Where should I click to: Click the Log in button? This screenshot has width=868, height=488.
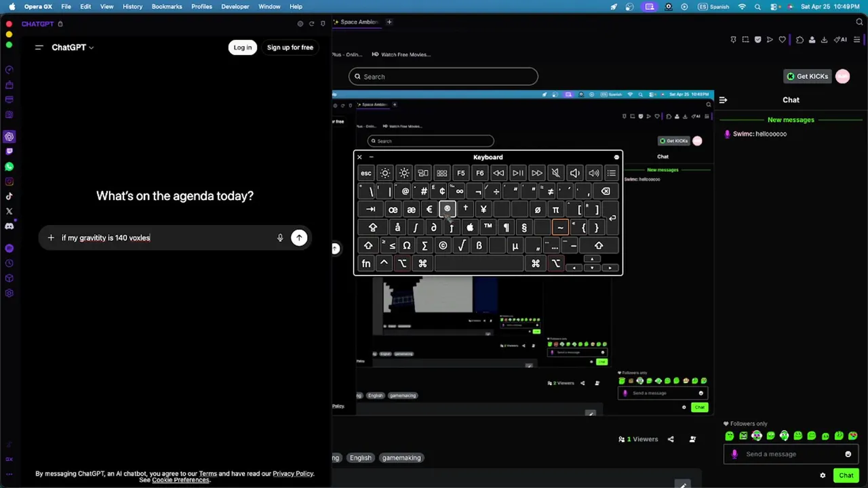[x=242, y=47]
